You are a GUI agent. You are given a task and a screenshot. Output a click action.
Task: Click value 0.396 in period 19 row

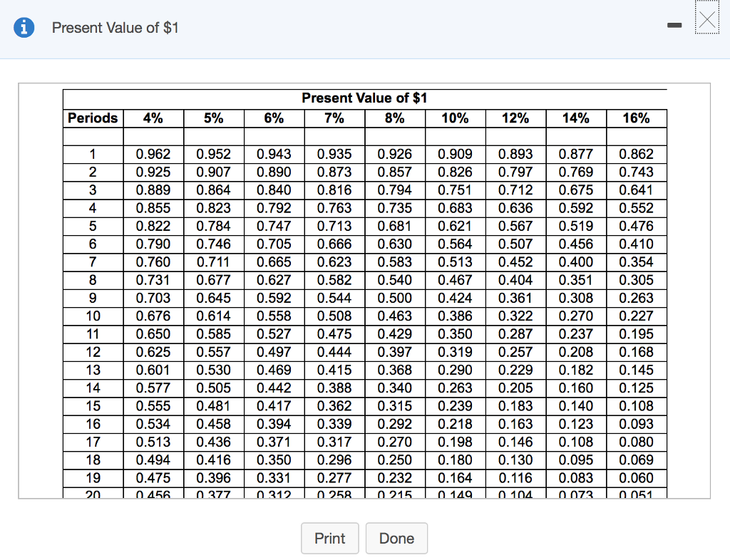coord(214,478)
